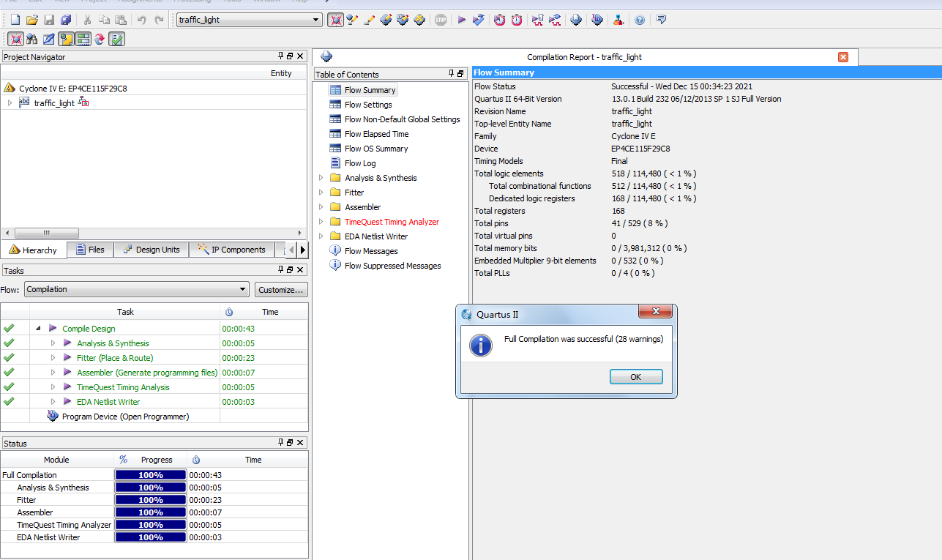Image resolution: width=942 pixels, height=560 pixels.
Task: Switch to the Design Units tab
Action: click(150, 250)
